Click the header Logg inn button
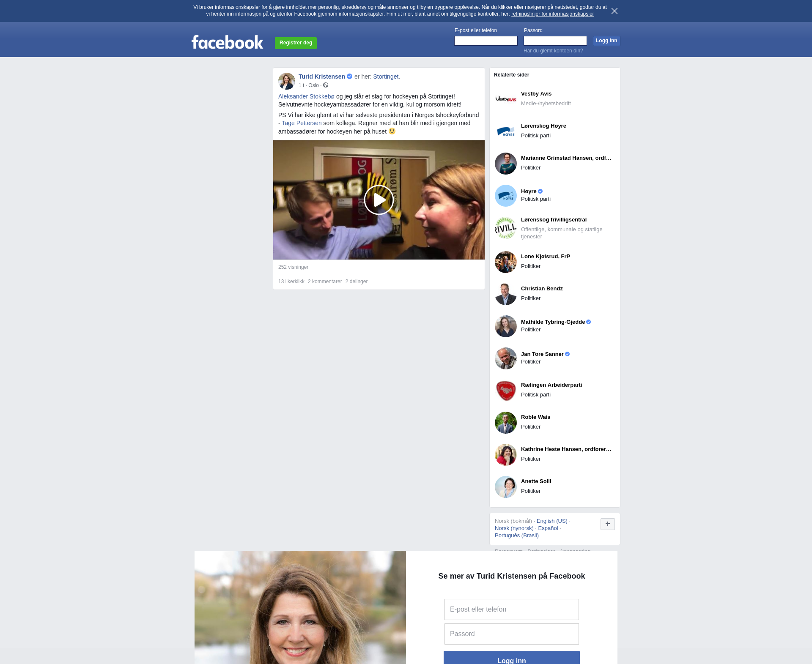812x664 pixels. [x=606, y=41]
